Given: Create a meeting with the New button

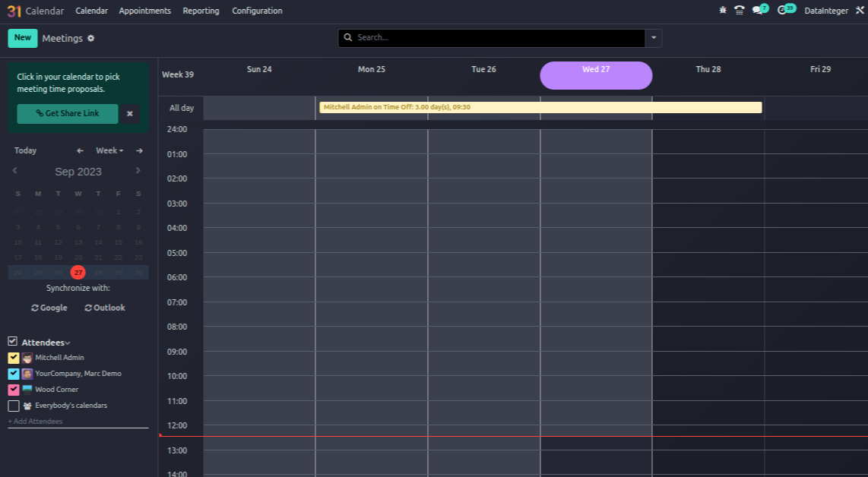Looking at the screenshot, I should pos(22,37).
